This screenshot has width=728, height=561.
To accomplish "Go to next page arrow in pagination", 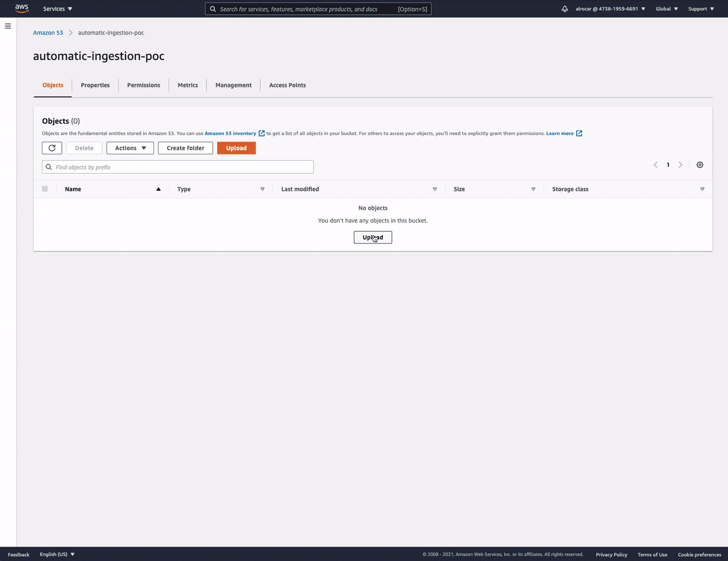I will pyautogui.click(x=680, y=165).
